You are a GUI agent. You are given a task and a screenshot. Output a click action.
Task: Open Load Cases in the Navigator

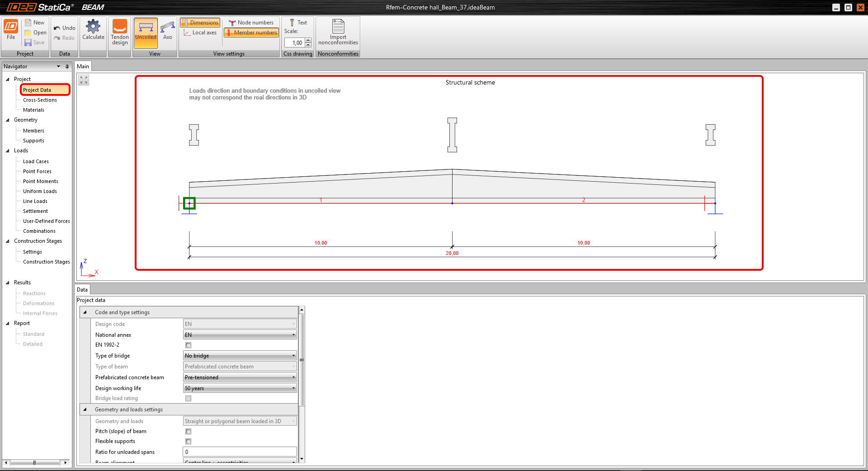[x=36, y=161]
